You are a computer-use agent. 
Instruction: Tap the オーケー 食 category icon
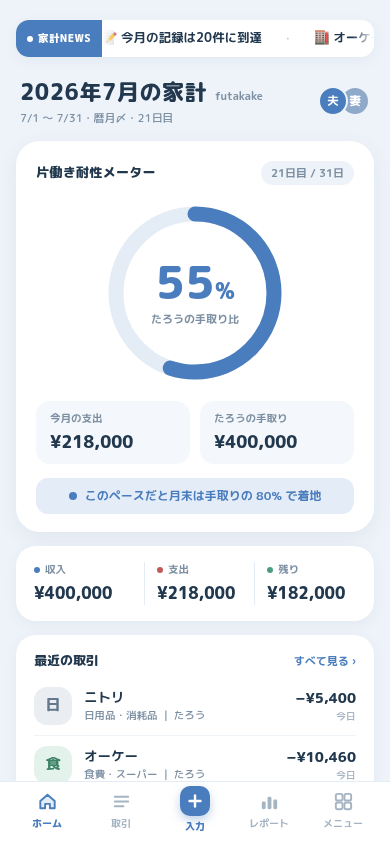(53, 764)
